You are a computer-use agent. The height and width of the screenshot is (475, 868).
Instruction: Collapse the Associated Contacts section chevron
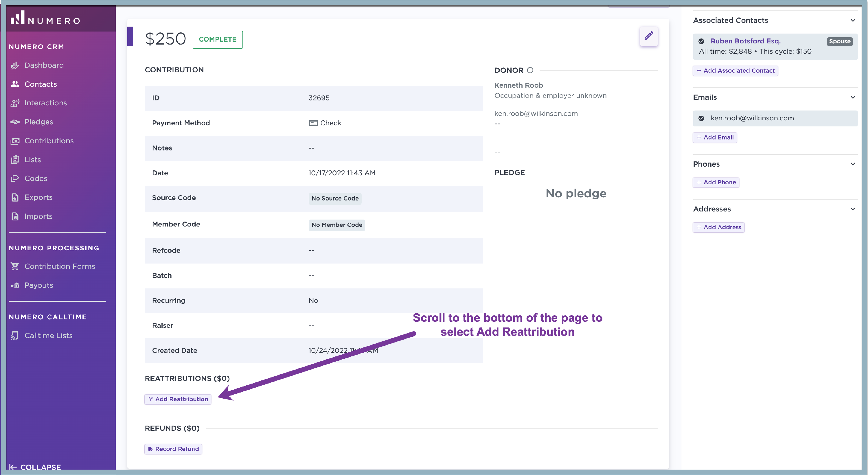(852, 20)
